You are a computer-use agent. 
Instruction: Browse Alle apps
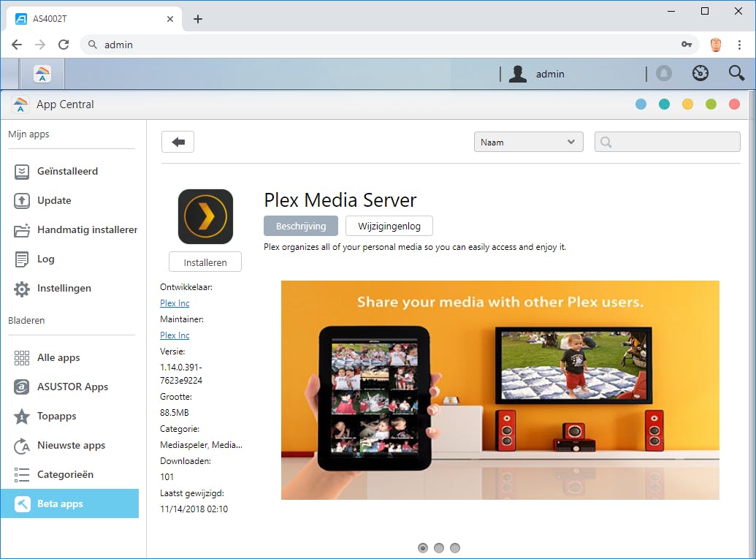point(70,358)
